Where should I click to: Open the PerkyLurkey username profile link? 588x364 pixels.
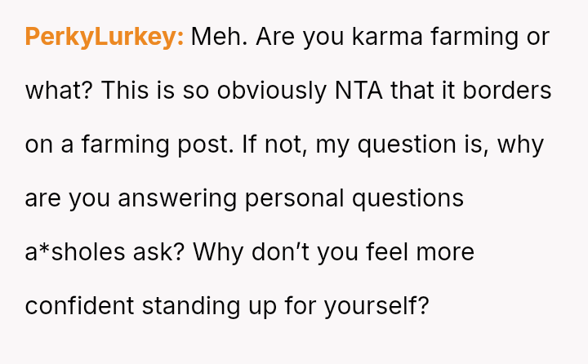click(105, 37)
